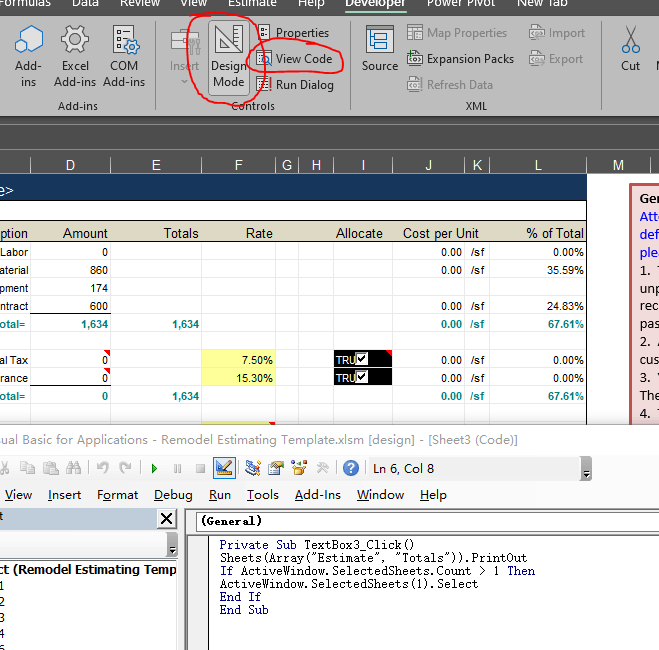Viewport: 659px width, 650px height.
Task: Open the Tools menu in VBA editor
Action: [x=263, y=495]
